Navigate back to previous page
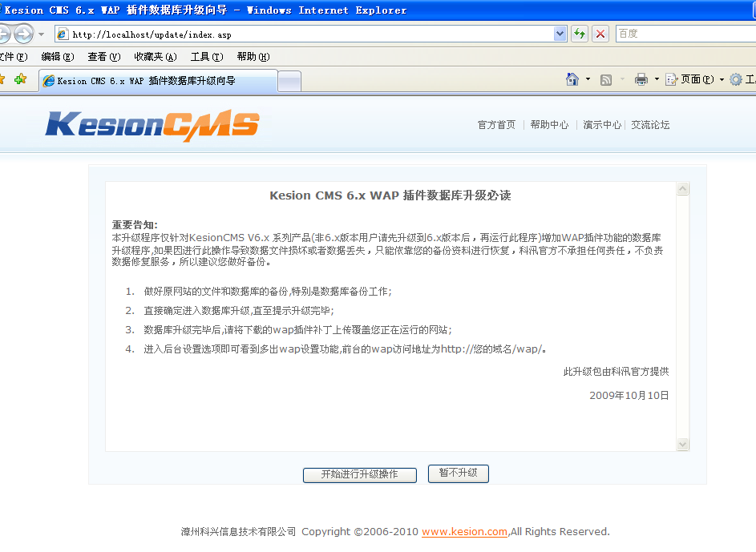The width and height of the screenshot is (756, 552). 6,34
